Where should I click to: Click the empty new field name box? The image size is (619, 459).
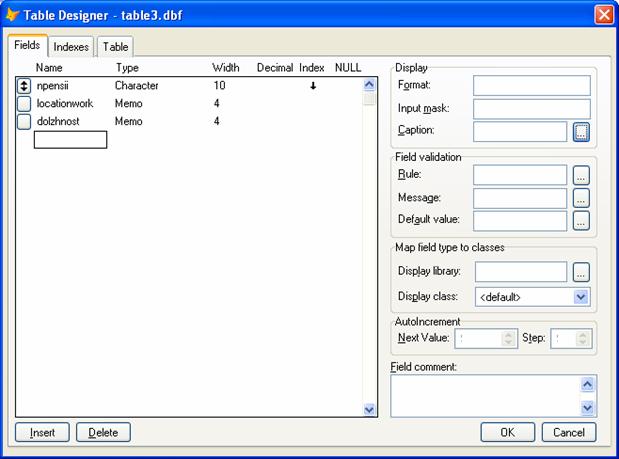click(x=70, y=140)
